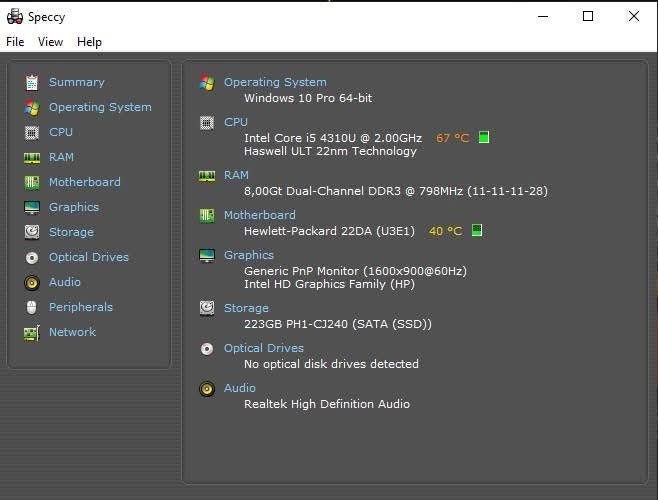Click the Optical Drives disc icon in sidebar

(x=32, y=257)
